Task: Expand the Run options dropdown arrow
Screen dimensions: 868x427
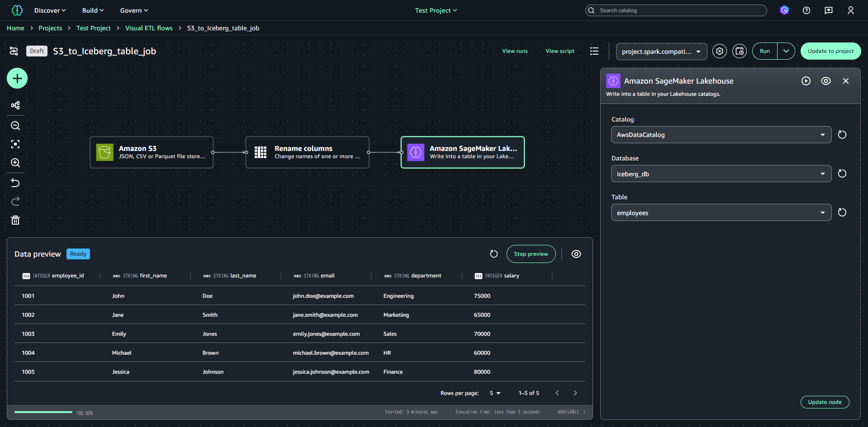Action: [786, 51]
